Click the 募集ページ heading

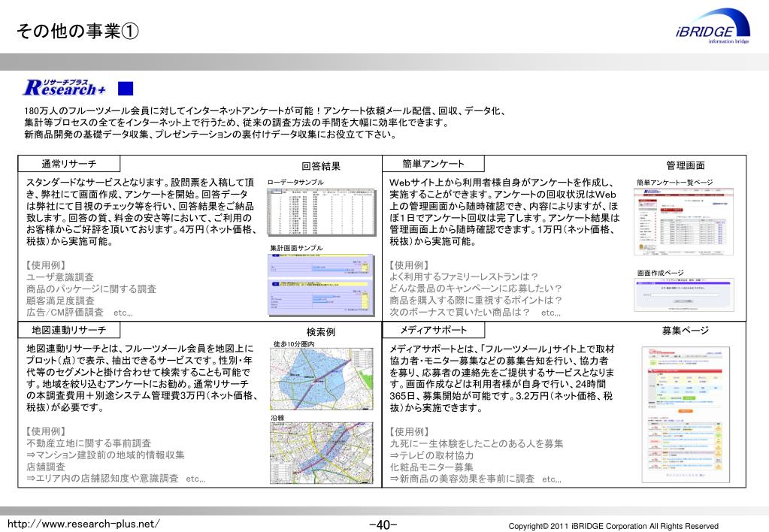coord(685,331)
